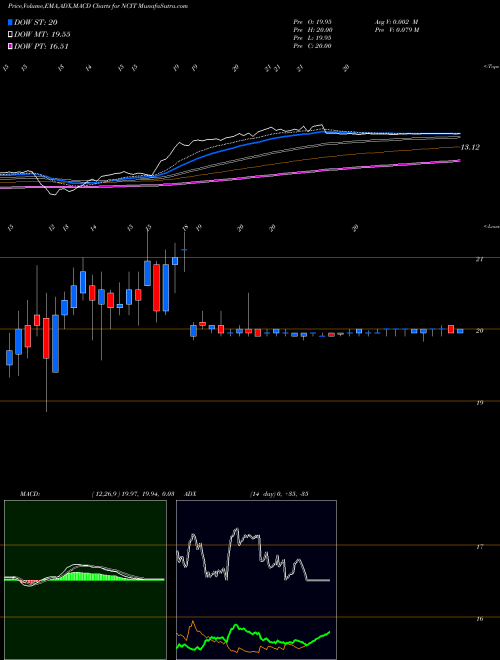Click the '<Lows' label at right edge

point(491,226)
